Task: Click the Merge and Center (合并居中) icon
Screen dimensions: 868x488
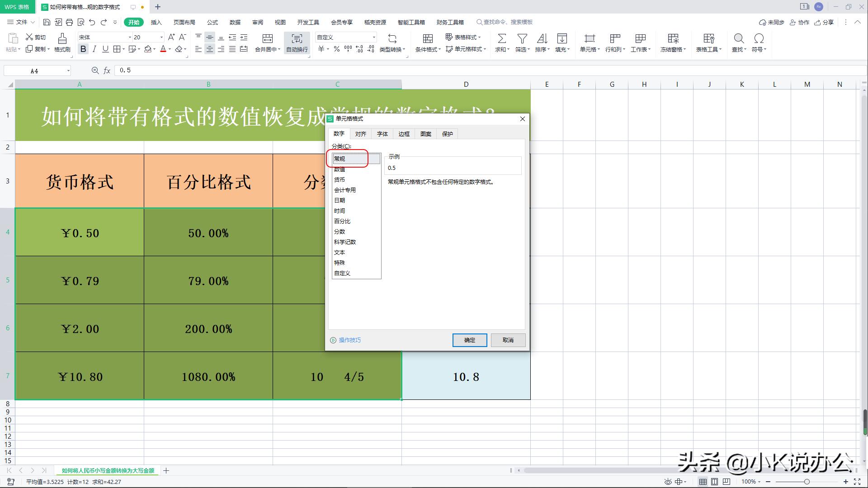Action: (267, 39)
